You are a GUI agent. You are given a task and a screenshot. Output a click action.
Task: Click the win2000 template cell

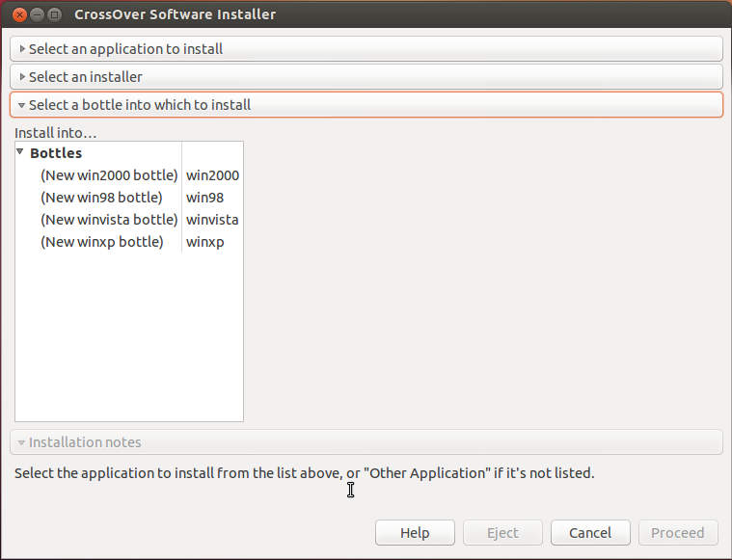pyautogui.click(x=212, y=175)
